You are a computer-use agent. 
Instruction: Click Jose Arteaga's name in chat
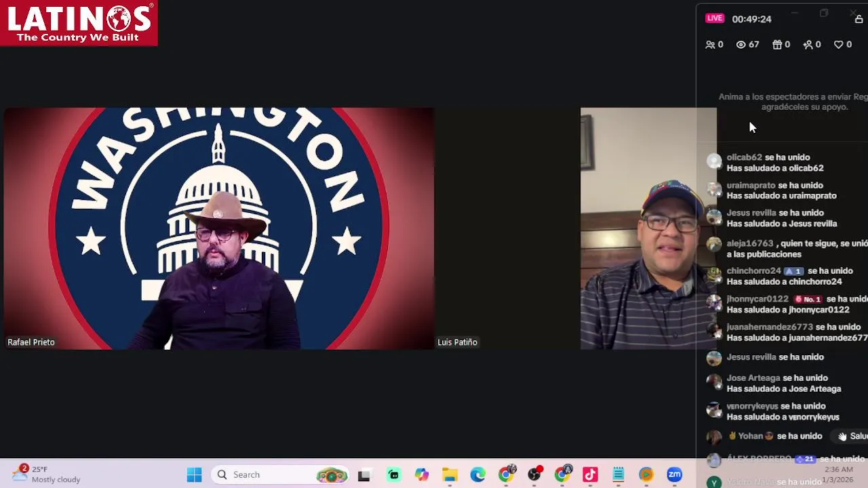753,378
